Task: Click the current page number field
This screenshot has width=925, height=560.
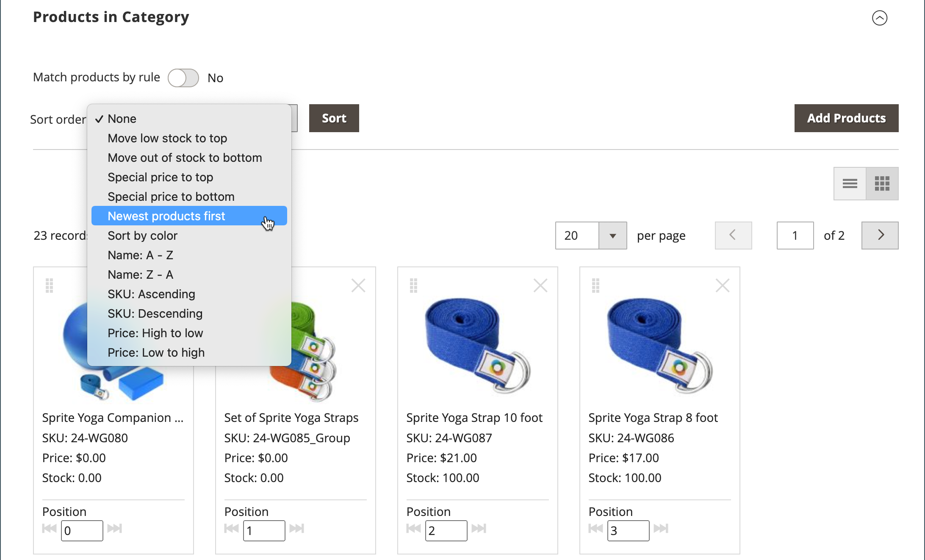Action: (x=795, y=236)
